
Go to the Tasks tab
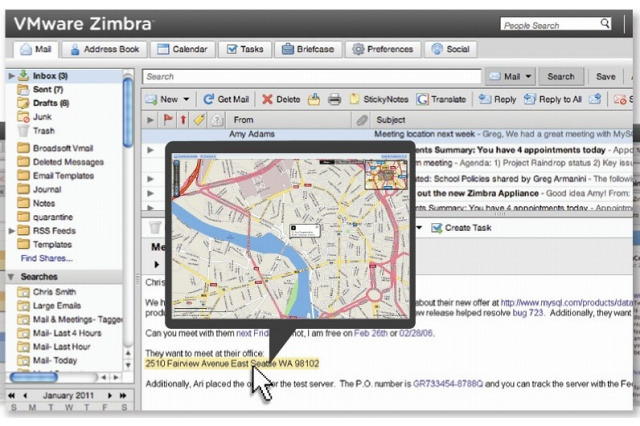tap(244, 49)
